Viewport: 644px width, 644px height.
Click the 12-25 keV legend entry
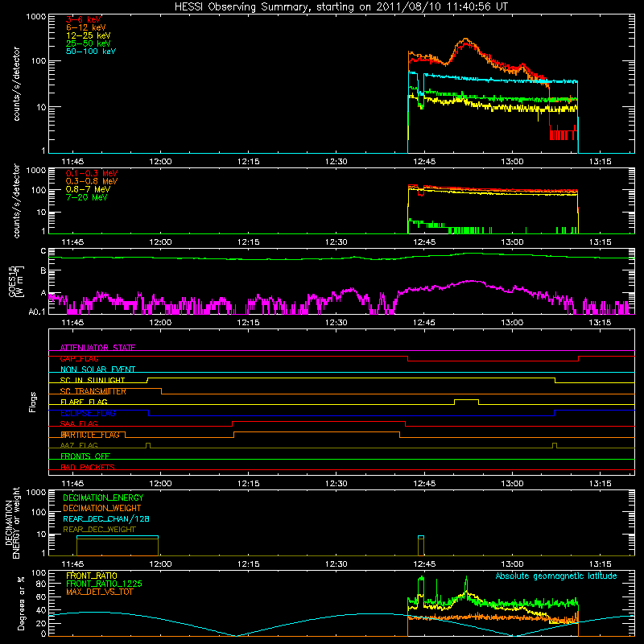[89, 35]
